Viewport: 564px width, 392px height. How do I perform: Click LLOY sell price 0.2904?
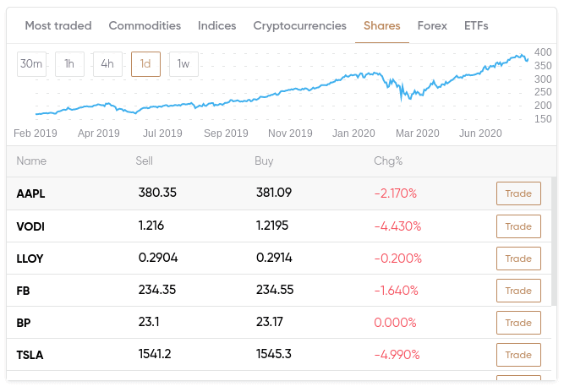(158, 258)
